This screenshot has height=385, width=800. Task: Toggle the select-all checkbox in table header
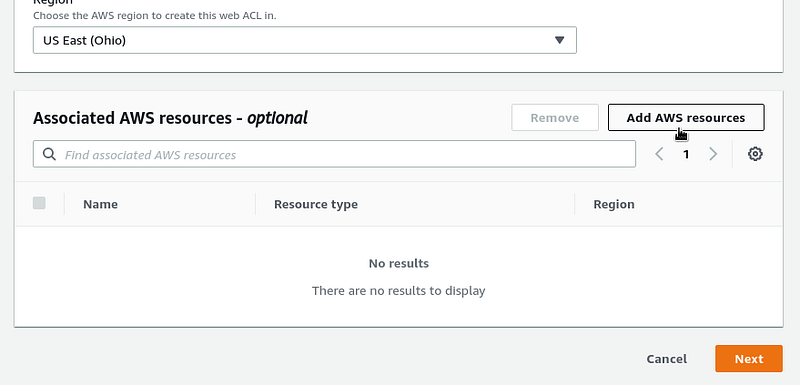tap(39, 203)
